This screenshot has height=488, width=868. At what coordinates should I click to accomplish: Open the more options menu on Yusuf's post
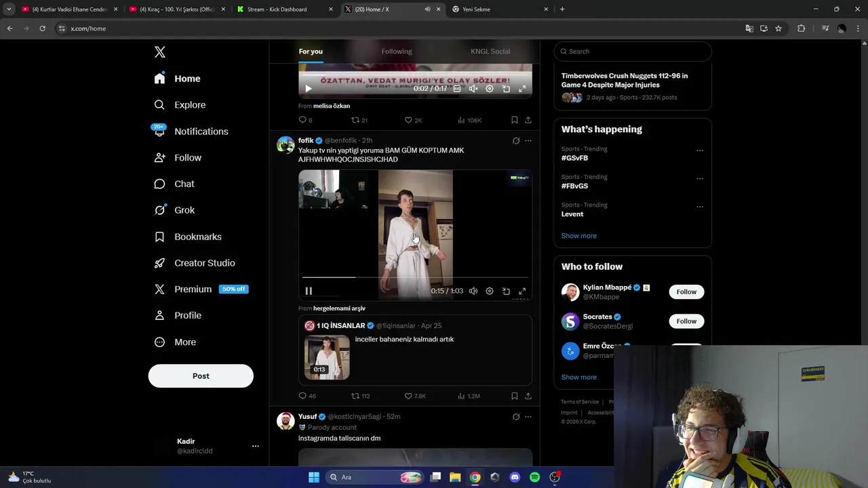[x=528, y=417]
